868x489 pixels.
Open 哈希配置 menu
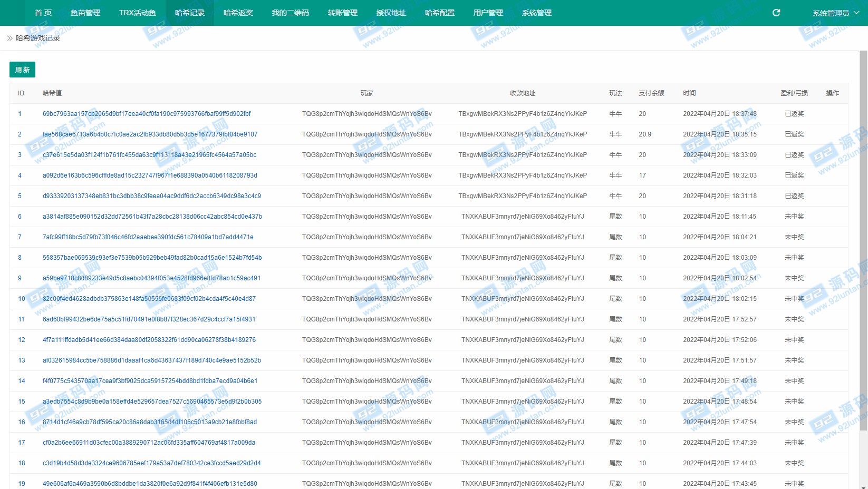(x=440, y=13)
